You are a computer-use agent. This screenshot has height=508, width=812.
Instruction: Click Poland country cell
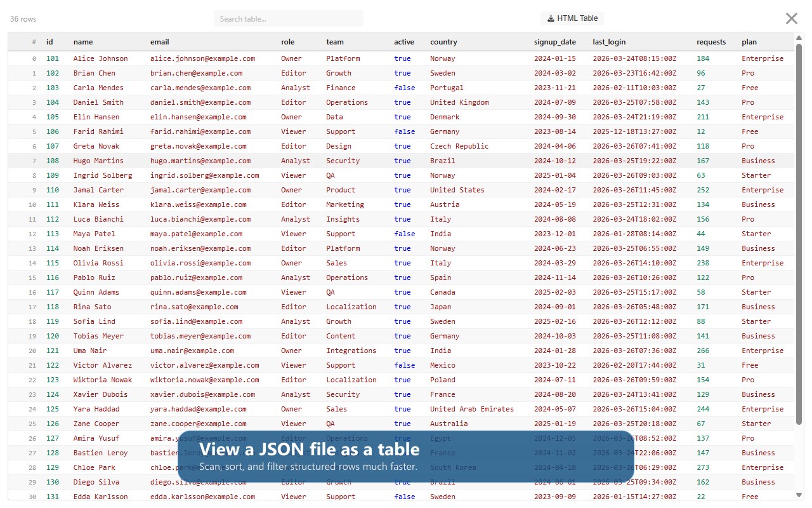click(x=442, y=380)
